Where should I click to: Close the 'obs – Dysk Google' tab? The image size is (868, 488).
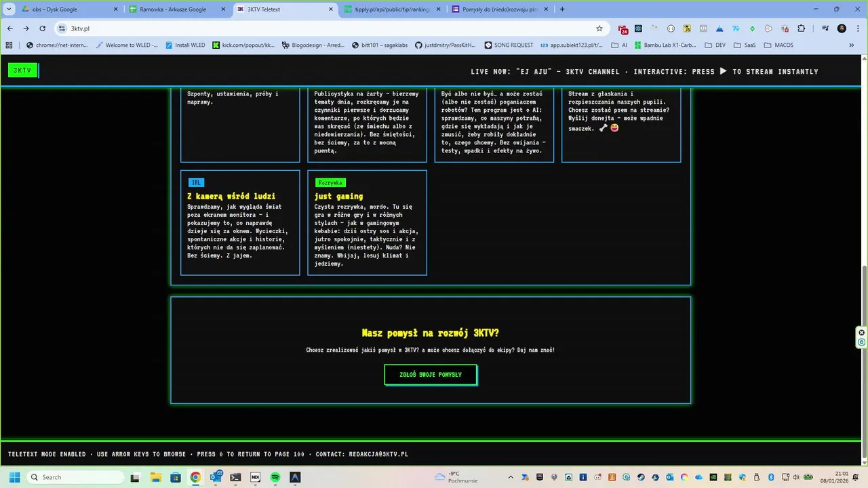pos(115,9)
